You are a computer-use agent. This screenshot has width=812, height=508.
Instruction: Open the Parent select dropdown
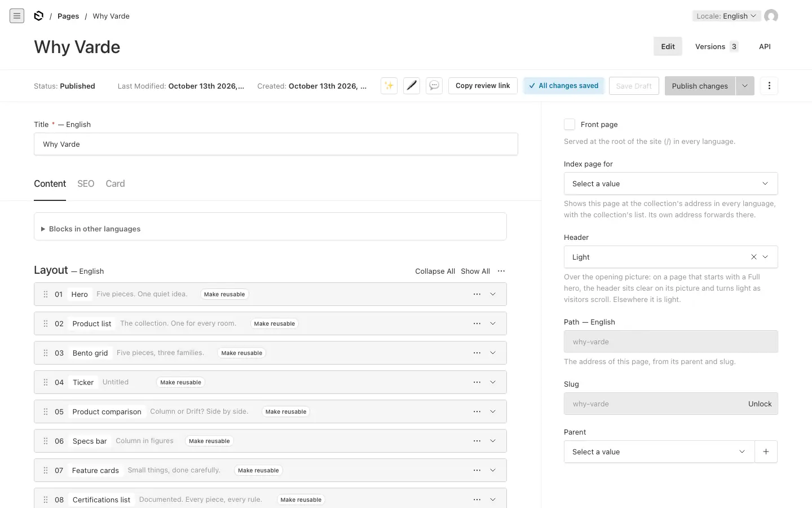[659, 452]
